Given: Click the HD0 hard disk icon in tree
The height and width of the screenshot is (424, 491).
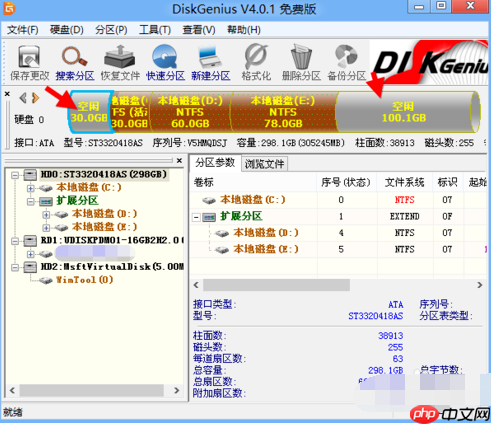Looking at the screenshot, I should pos(30,175).
